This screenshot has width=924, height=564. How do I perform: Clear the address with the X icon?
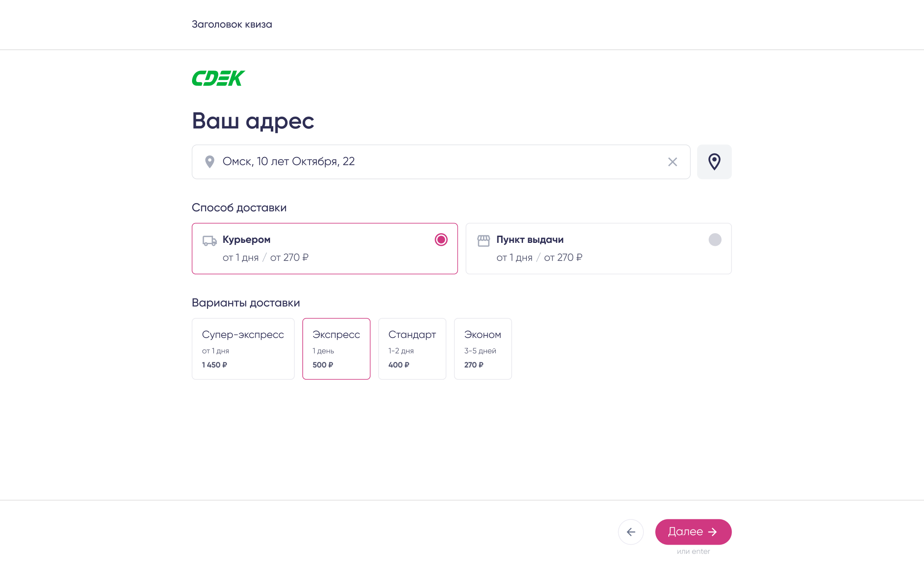pos(672,162)
